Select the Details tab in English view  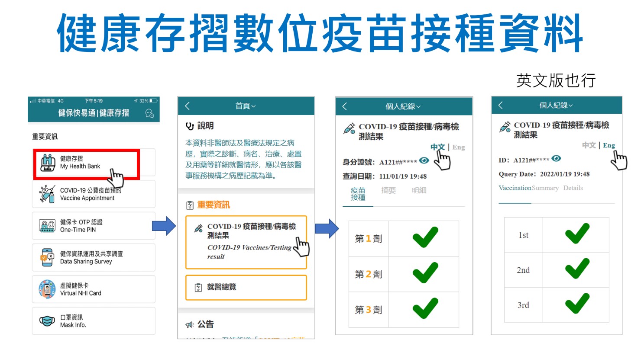(x=573, y=188)
